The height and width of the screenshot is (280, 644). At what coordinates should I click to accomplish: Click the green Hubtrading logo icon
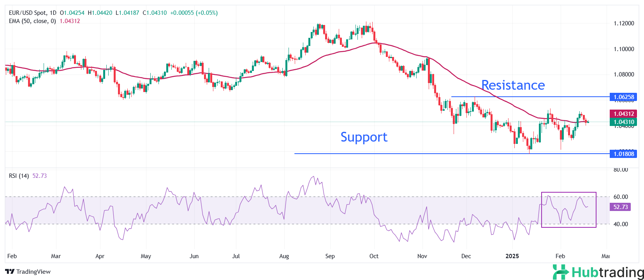tap(561, 272)
